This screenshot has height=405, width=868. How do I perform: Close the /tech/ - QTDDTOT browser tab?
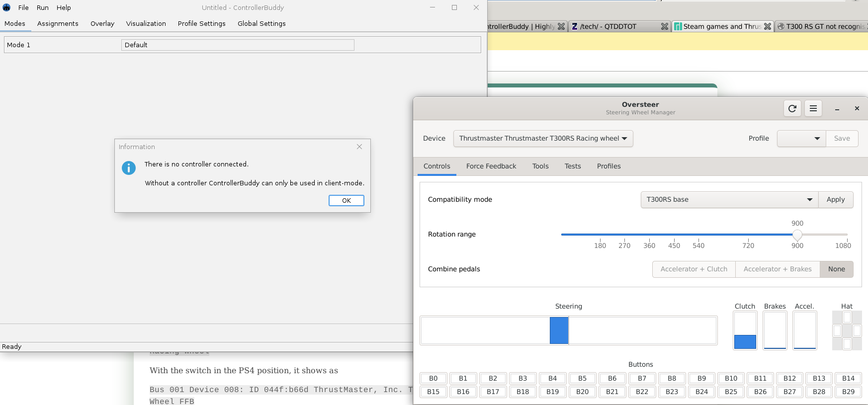[x=665, y=26]
